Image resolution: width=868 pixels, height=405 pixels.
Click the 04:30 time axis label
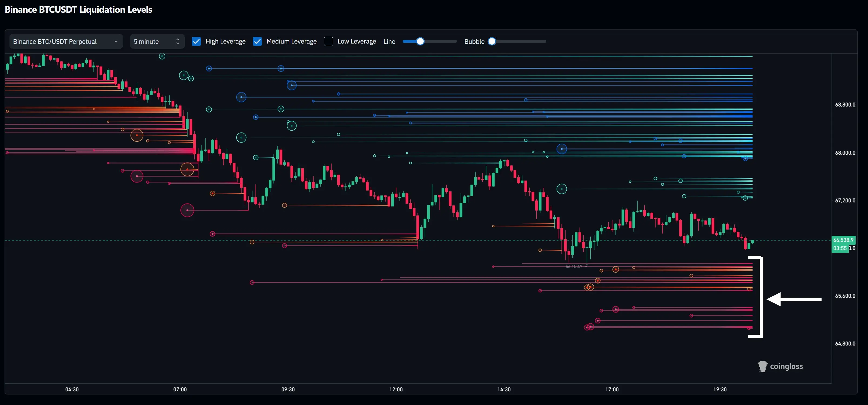[x=72, y=390]
